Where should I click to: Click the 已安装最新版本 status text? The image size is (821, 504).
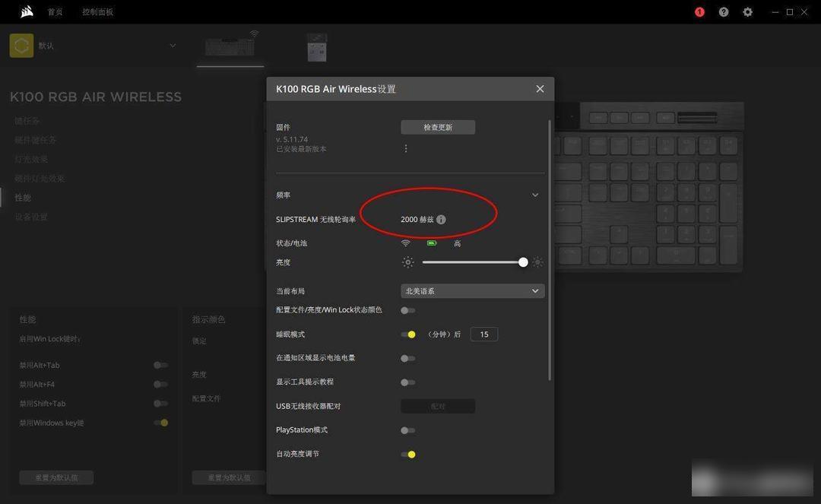pyautogui.click(x=301, y=149)
